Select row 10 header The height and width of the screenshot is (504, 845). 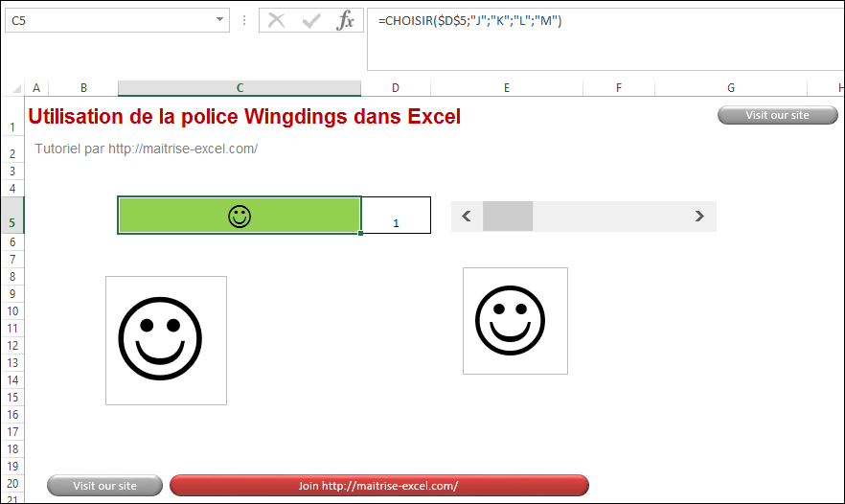[12, 311]
